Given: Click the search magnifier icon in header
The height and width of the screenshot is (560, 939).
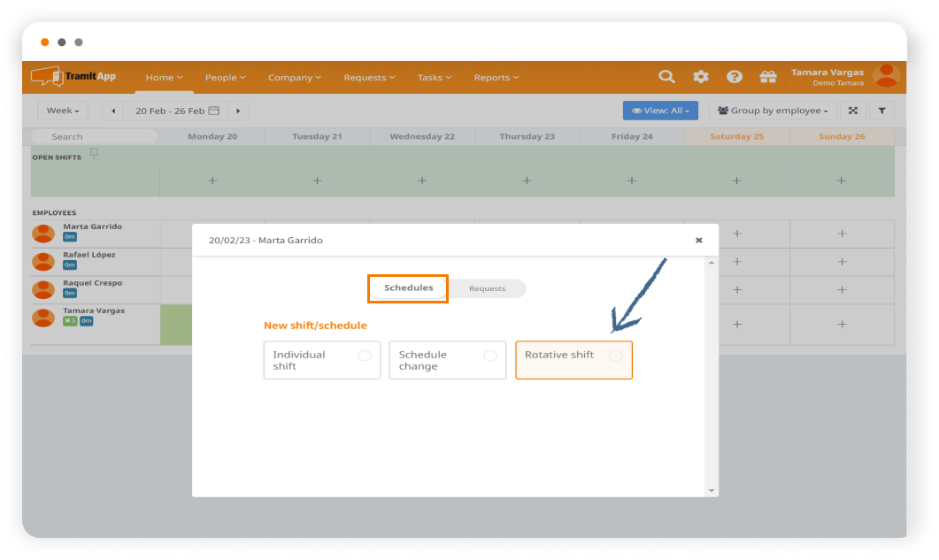Looking at the screenshot, I should point(666,77).
